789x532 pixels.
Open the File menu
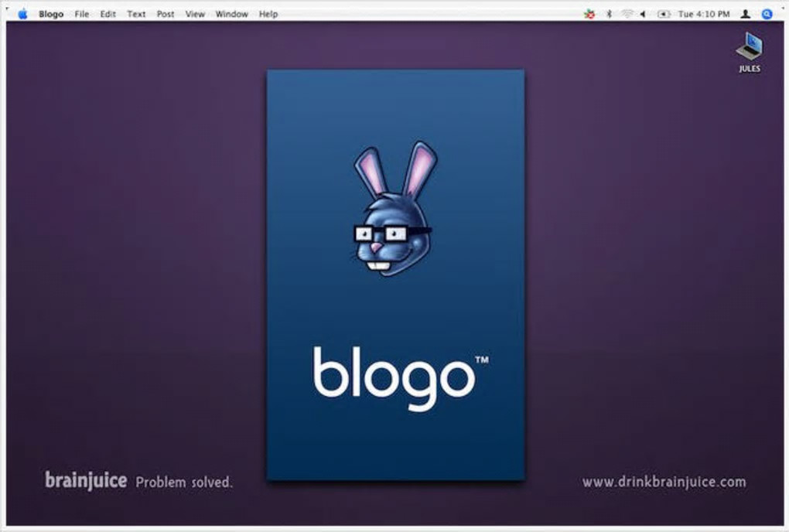point(81,14)
